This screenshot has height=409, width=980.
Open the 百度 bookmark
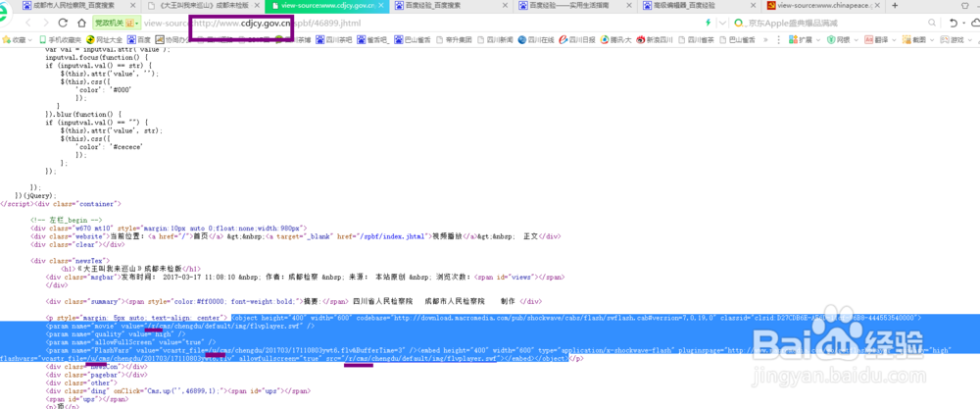coord(139,39)
